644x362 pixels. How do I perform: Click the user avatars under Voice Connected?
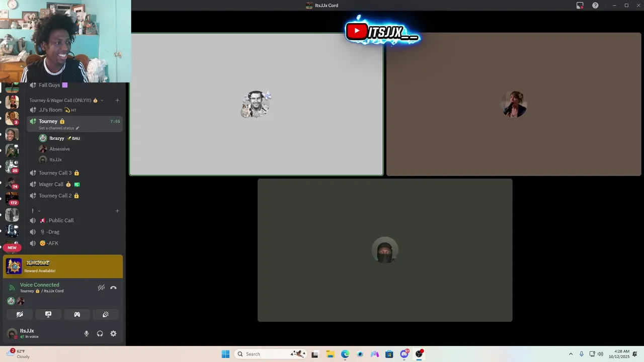[x=16, y=301]
